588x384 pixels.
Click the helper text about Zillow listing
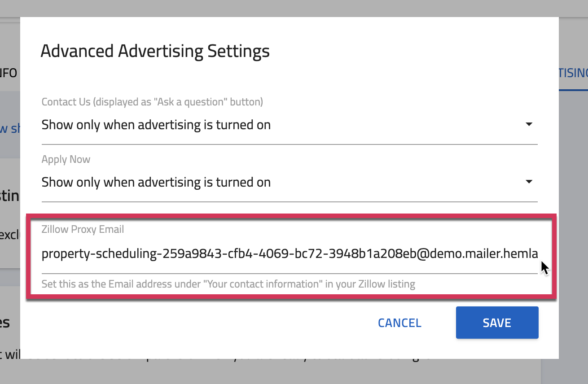(x=228, y=284)
